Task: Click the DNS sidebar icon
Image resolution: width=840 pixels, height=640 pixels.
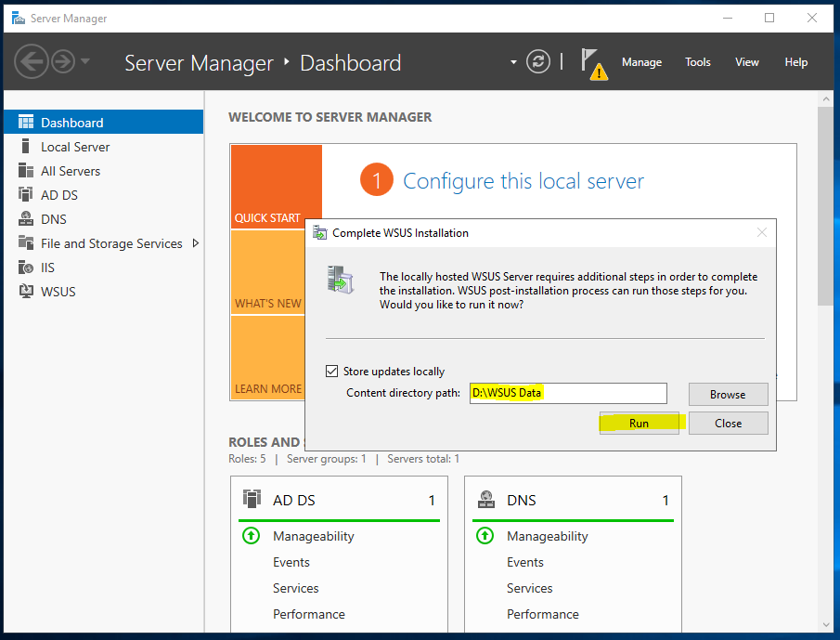Action: point(26,218)
